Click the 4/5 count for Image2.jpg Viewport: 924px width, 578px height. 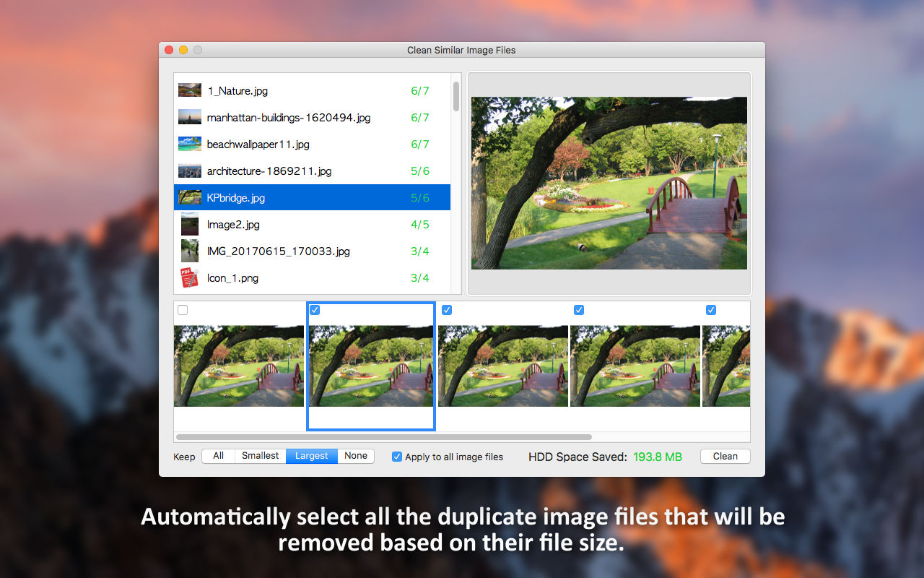[420, 225]
